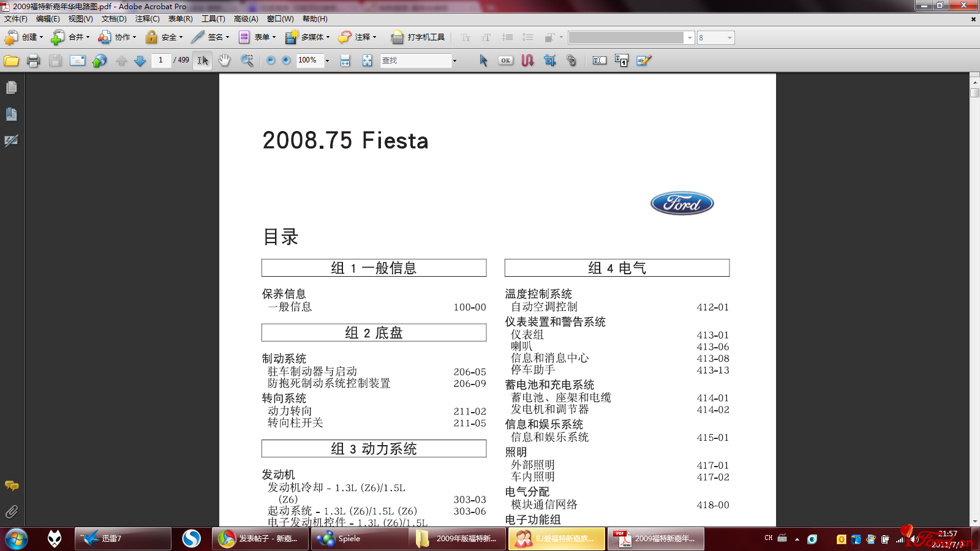Screen dimensions: 980x551
Task: Choose the Hand tool
Action: click(225, 61)
